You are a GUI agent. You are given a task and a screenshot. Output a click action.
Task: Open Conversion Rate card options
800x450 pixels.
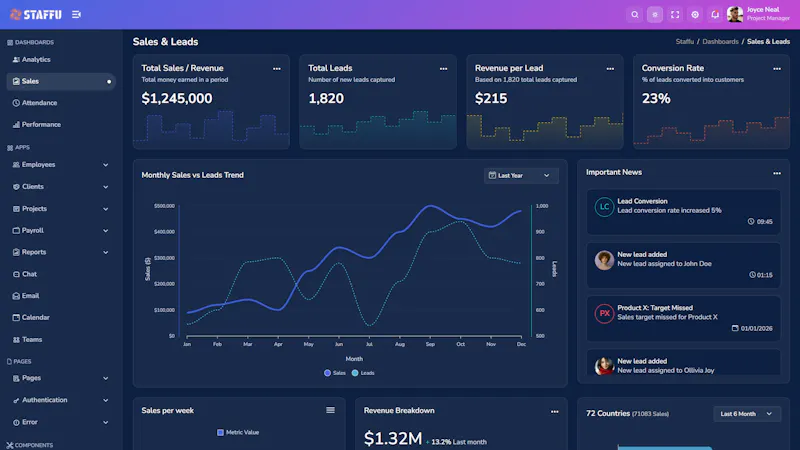(777, 68)
